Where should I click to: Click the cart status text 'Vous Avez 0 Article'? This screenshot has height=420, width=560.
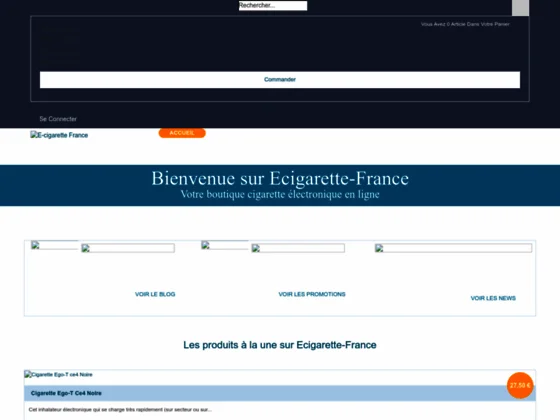click(465, 24)
